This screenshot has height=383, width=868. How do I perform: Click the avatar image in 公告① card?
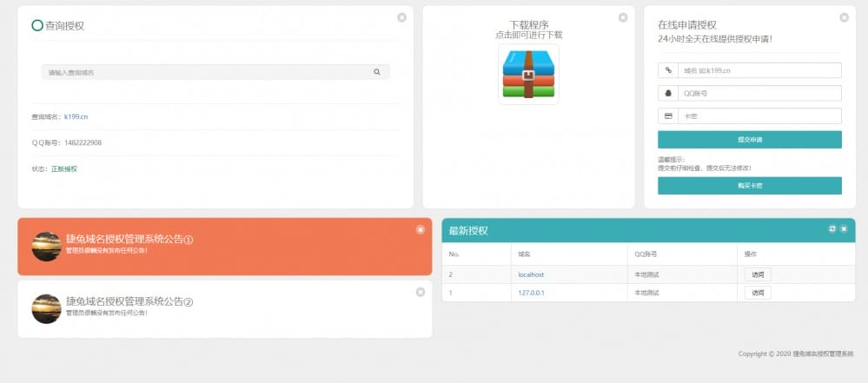pos(46,246)
